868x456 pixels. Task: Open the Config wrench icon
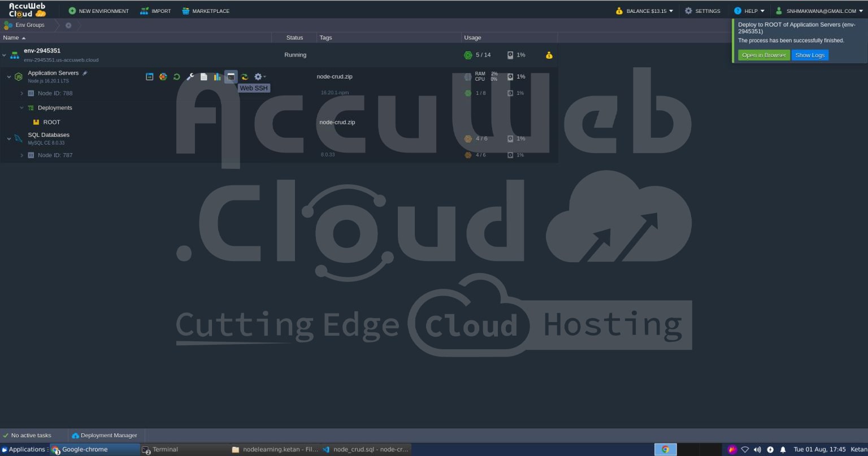pyautogui.click(x=190, y=77)
